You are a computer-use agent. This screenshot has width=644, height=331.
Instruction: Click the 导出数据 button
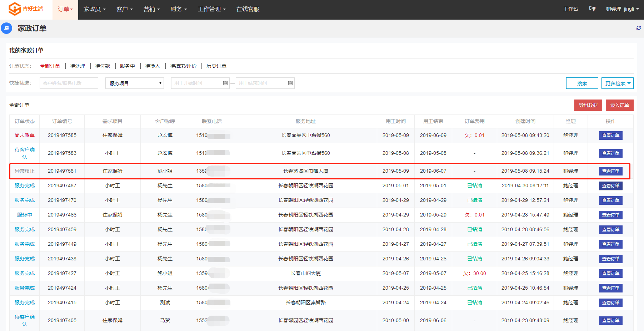coord(588,105)
